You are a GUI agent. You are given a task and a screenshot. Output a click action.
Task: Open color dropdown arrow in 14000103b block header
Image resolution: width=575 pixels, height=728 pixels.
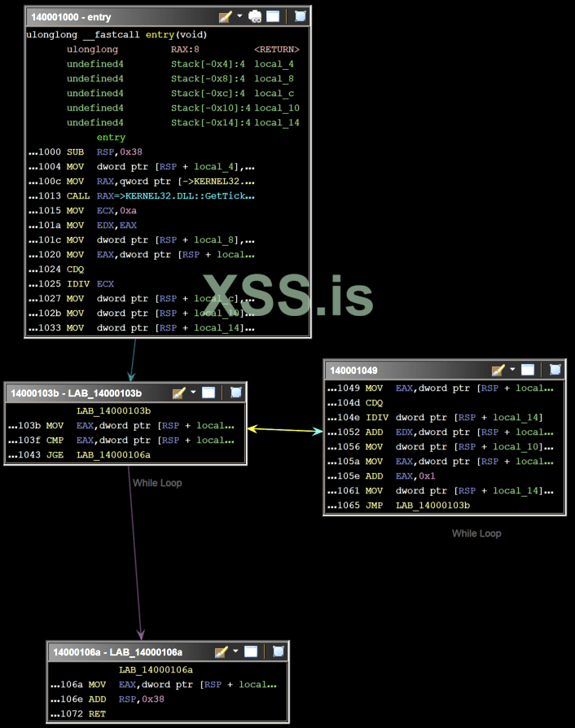pos(193,393)
